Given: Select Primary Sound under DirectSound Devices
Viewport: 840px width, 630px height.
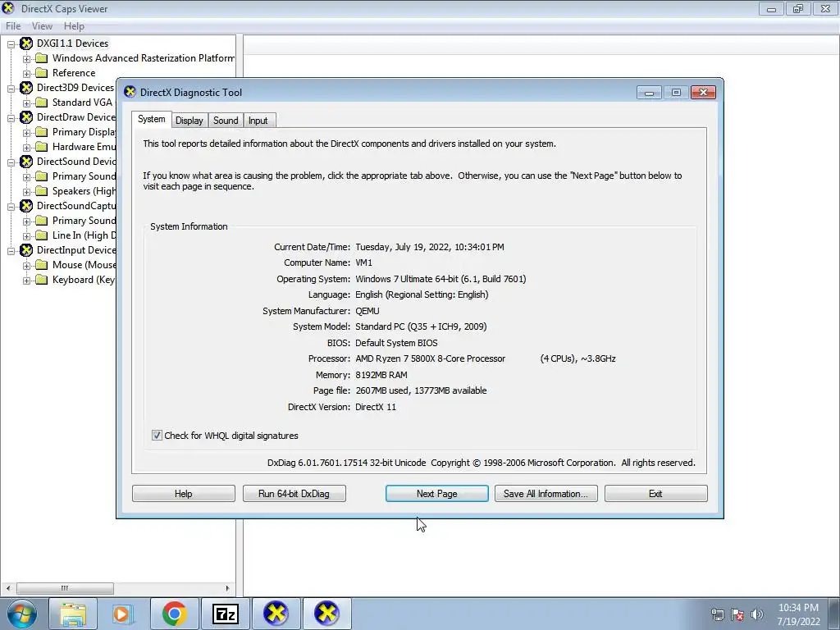Looking at the screenshot, I should [x=84, y=176].
